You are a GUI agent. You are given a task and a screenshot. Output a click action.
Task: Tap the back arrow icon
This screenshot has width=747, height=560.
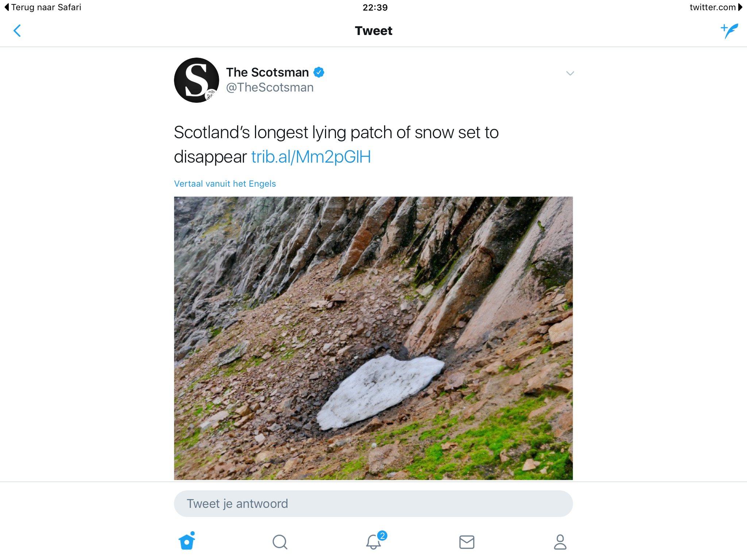[x=17, y=31]
